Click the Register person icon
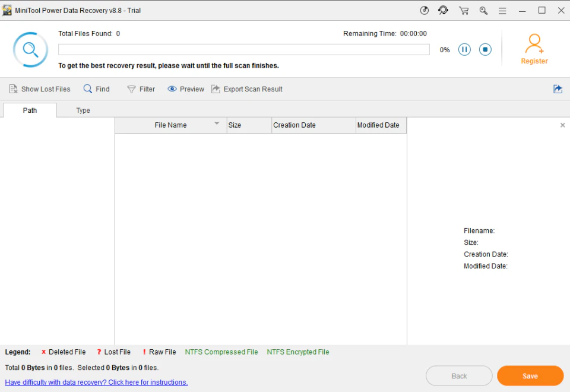Screen dimensions: 570x392 (x=534, y=42)
